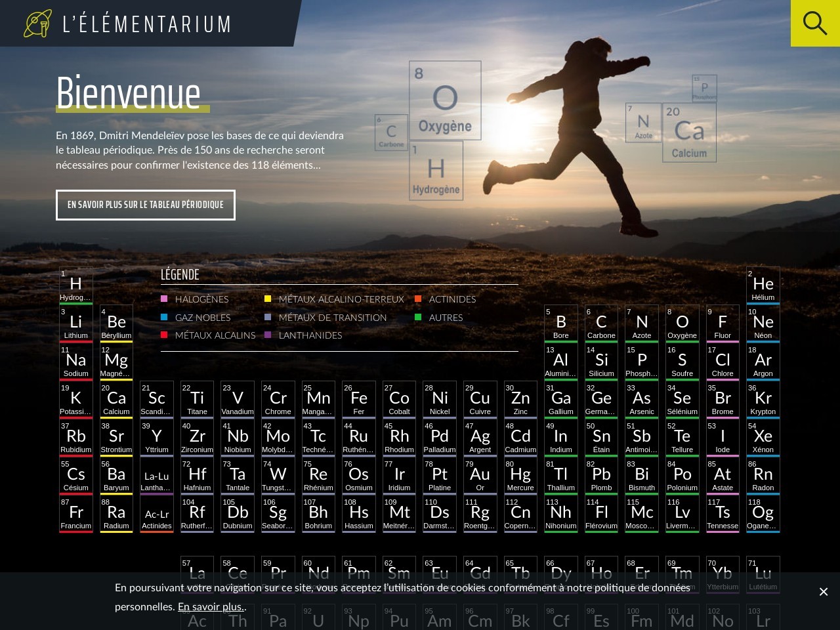840x630 pixels.
Task: Open the Magnésium (Mg) element tile
Action: click(x=116, y=362)
